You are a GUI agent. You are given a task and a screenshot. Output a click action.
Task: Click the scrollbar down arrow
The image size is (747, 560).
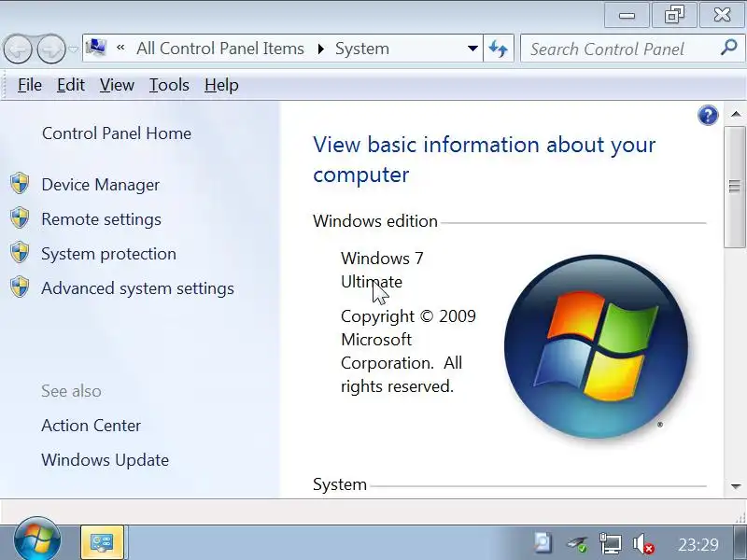736,486
